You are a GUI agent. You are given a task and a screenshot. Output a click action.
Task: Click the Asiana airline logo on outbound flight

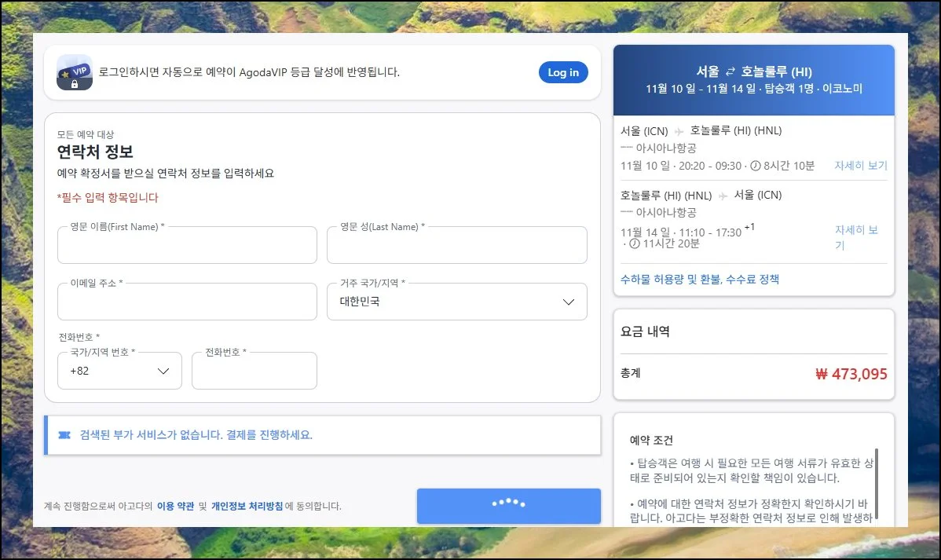[x=627, y=148]
